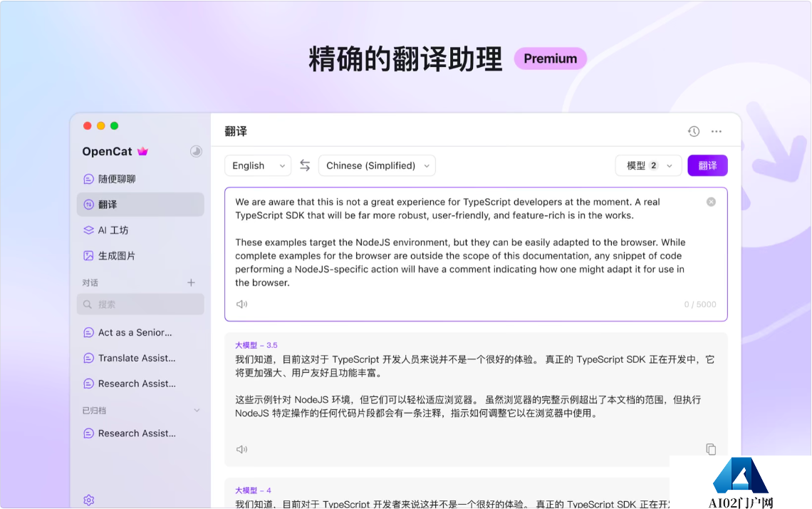Copy the 大模型 – 3.5 translation result
The image size is (812, 509).
coord(711,449)
